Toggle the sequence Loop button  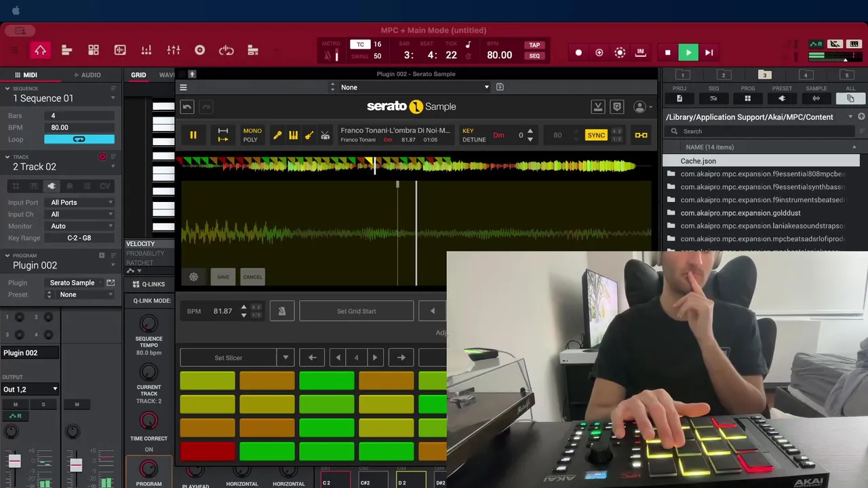coord(79,139)
